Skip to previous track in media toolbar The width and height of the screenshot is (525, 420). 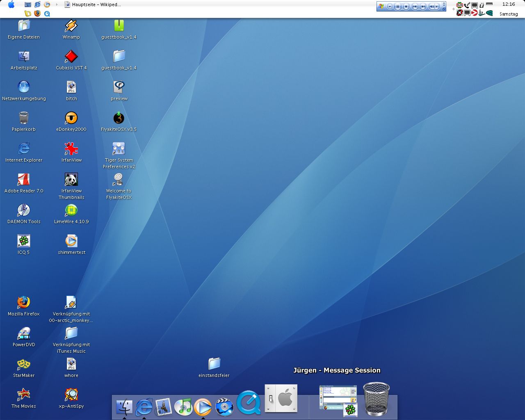(x=415, y=7)
